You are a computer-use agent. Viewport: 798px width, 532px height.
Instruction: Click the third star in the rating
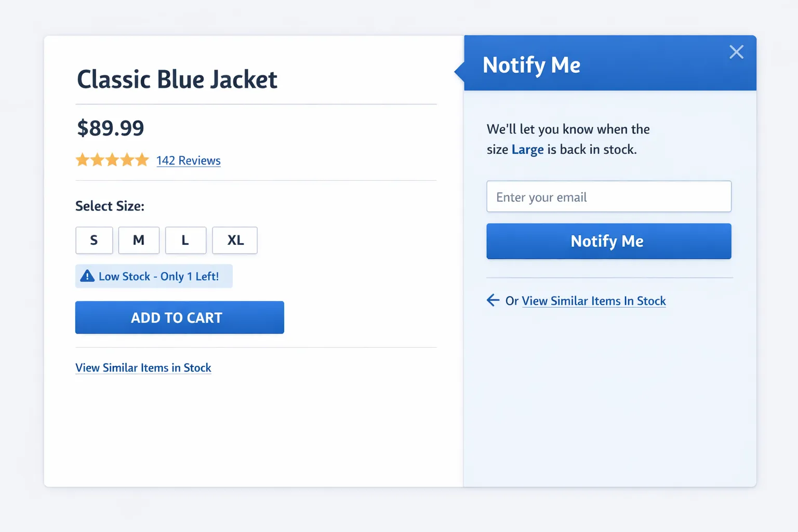(112, 160)
